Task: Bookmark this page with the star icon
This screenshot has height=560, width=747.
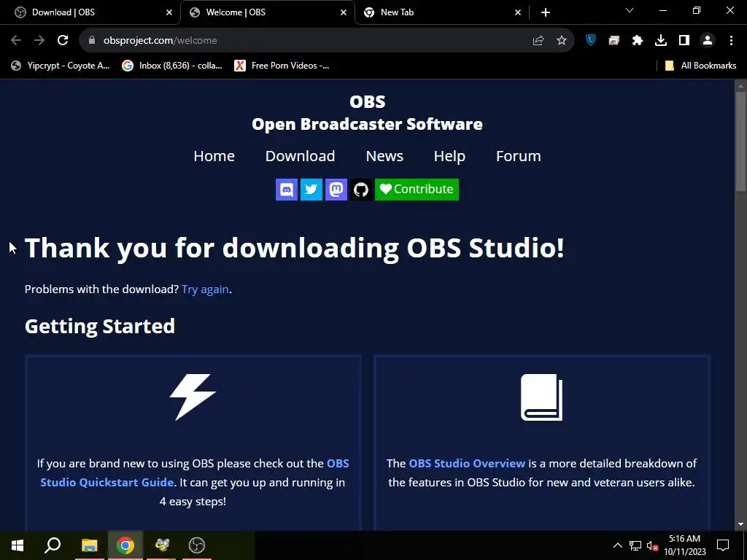Action: point(562,41)
